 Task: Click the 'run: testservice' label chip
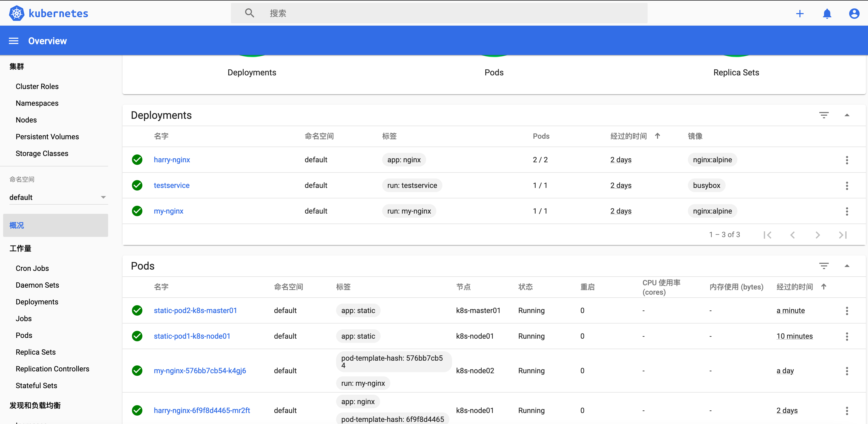click(412, 185)
